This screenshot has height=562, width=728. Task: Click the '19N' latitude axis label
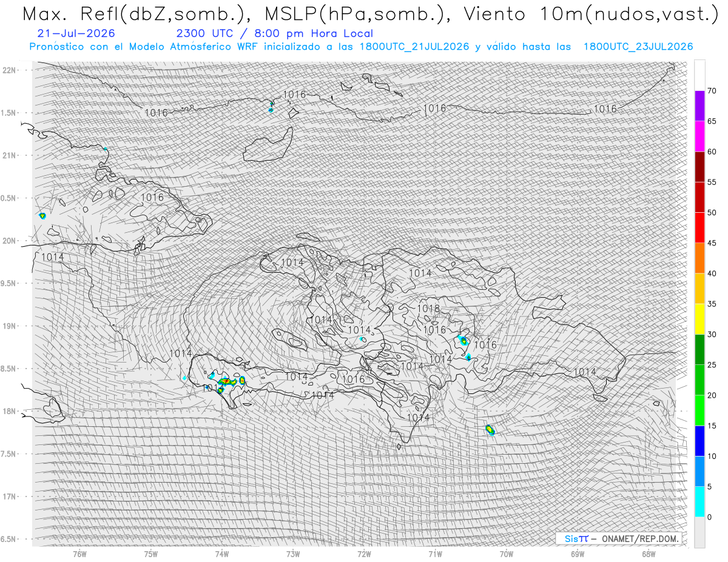pos(9,326)
